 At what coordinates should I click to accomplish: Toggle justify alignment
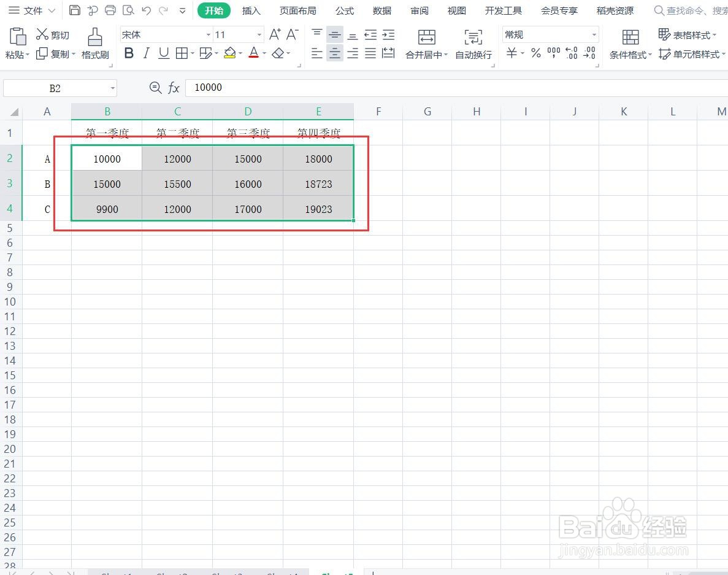click(370, 53)
